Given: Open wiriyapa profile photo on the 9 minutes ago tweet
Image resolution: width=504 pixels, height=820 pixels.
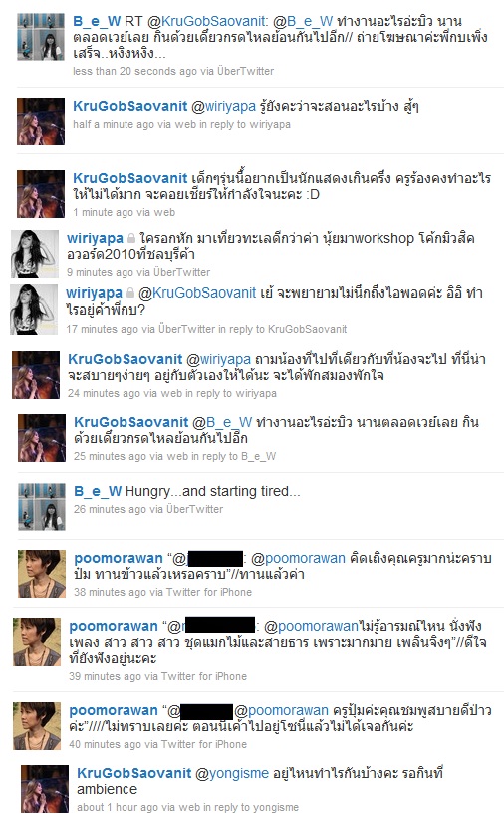Looking at the screenshot, I should coord(34,254).
